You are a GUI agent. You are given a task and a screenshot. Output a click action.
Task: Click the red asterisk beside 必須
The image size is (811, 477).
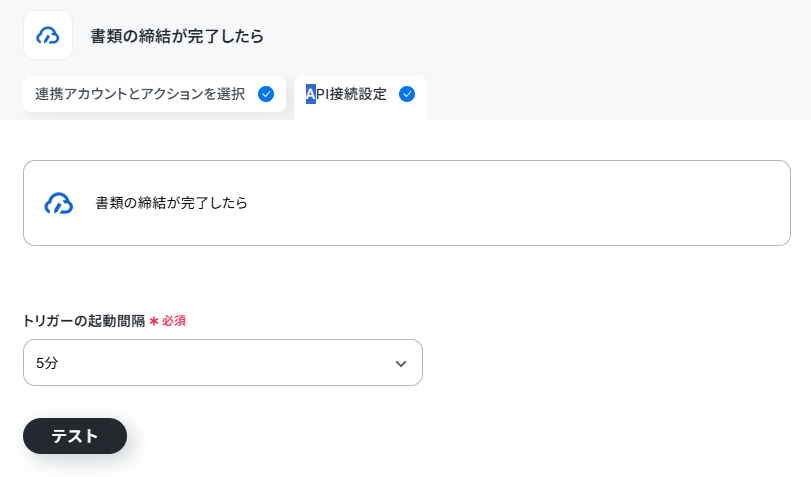click(154, 321)
